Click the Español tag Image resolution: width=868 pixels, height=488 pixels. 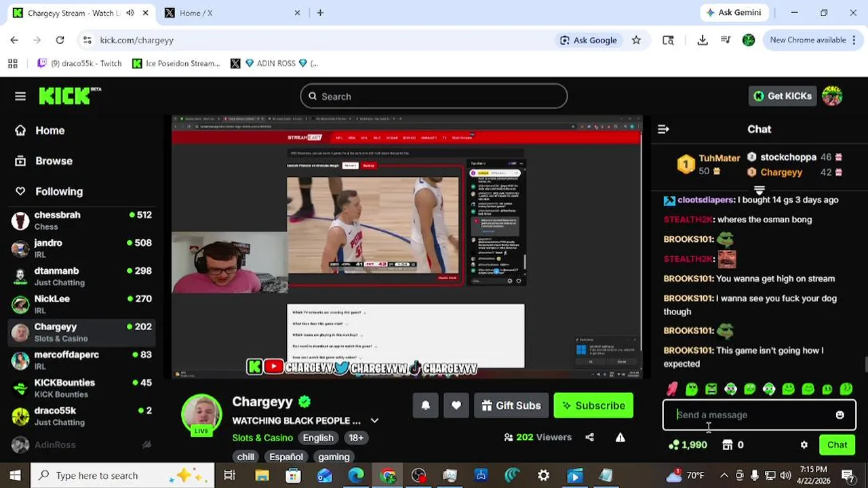(286, 457)
